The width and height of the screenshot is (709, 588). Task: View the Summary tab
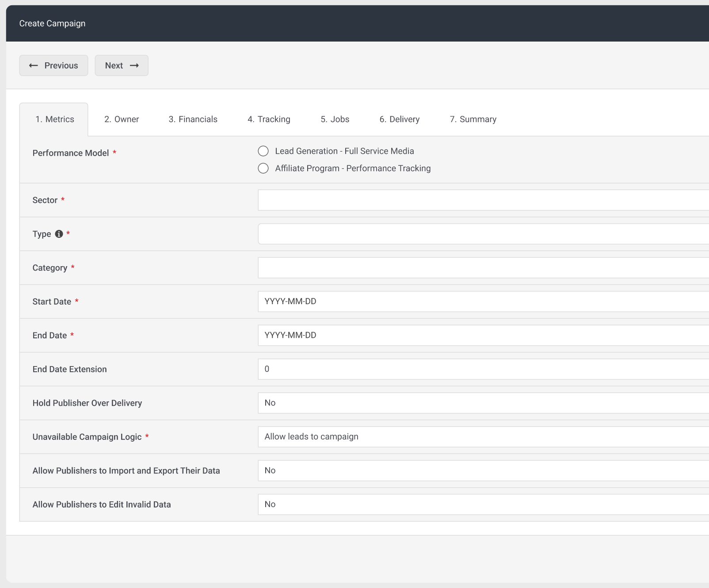[473, 119]
